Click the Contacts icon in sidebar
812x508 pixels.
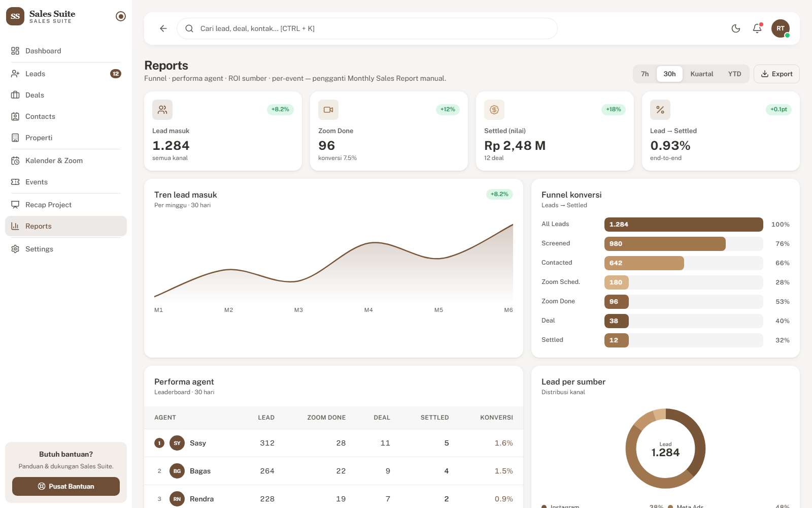pos(15,116)
